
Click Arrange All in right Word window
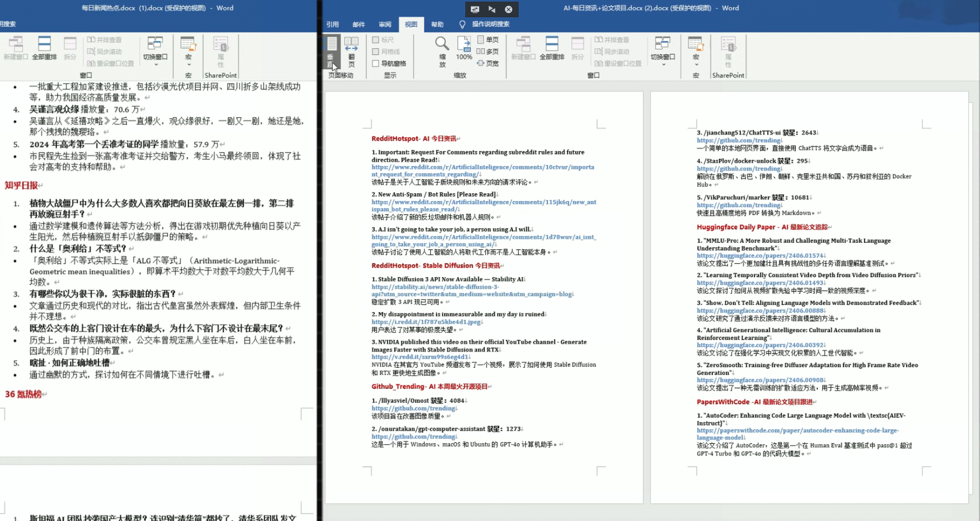[552, 49]
